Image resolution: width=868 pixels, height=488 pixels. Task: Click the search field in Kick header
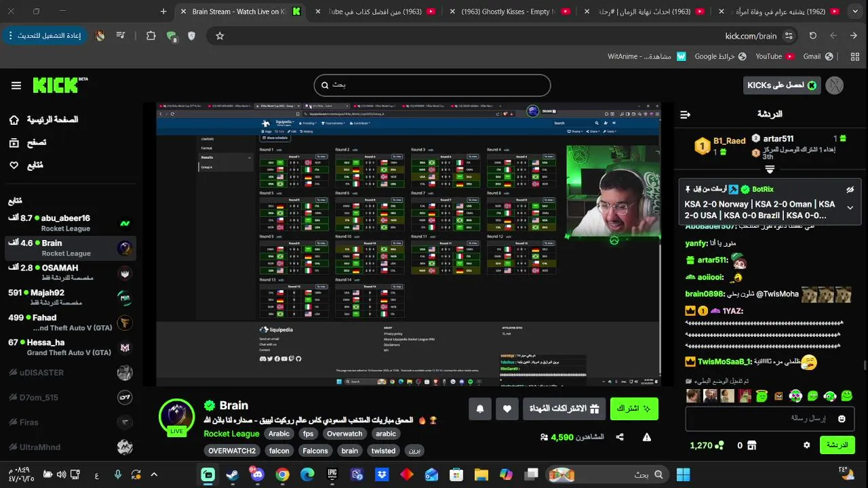tap(432, 85)
